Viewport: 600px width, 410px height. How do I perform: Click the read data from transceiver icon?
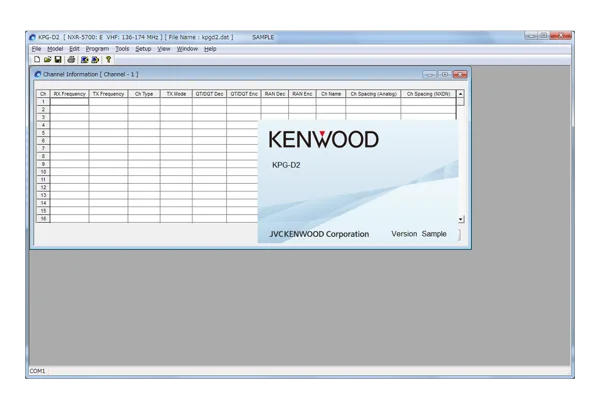coord(85,59)
